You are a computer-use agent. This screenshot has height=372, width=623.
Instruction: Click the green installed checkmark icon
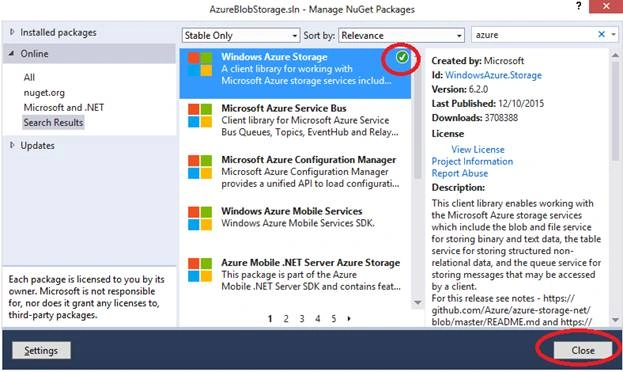402,58
